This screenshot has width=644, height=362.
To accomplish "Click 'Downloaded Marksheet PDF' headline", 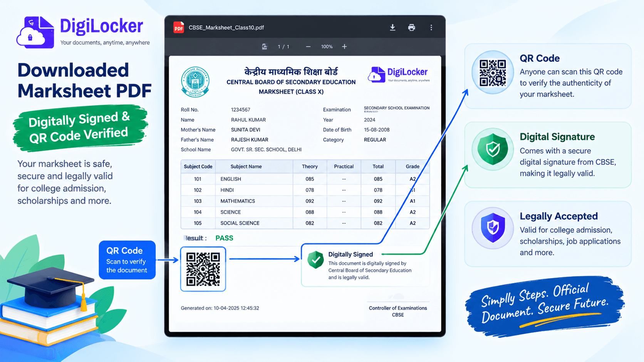I will coord(84,80).
